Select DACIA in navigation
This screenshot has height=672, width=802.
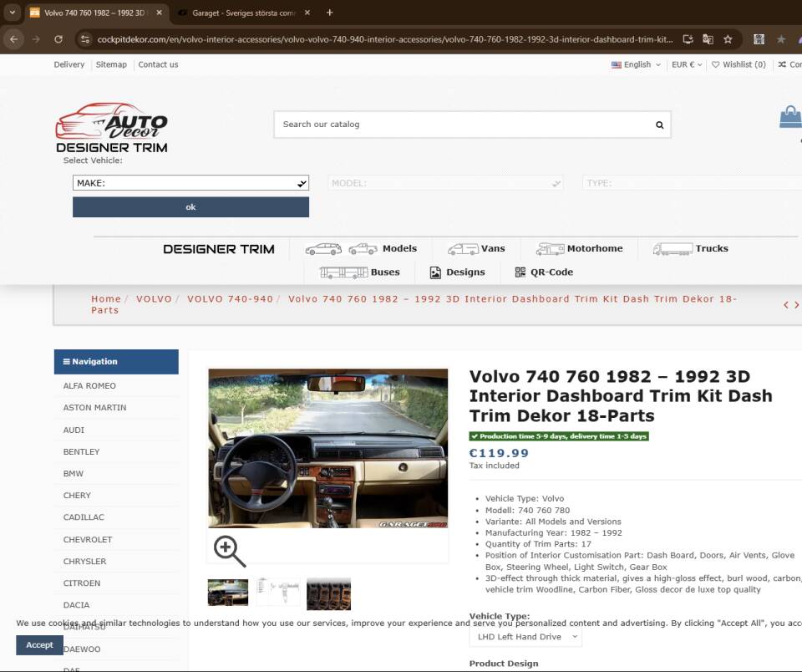pyautogui.click(x=76, y=605)
